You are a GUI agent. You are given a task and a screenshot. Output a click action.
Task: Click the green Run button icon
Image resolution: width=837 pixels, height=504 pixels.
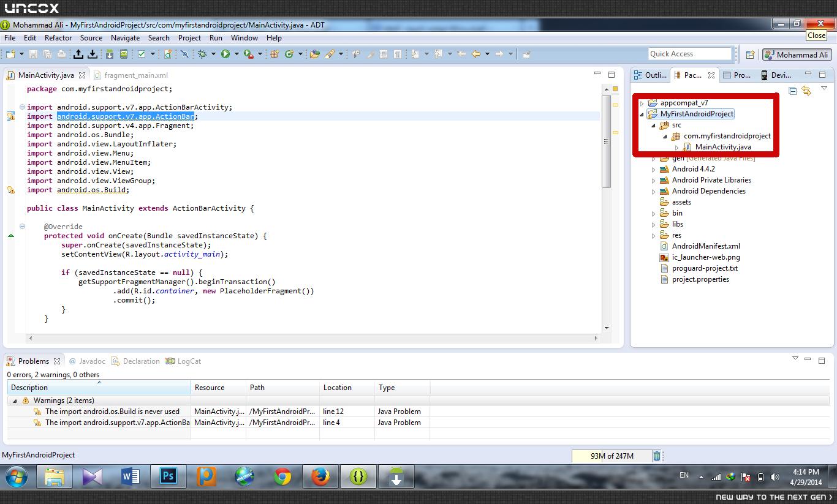point(225,54)
